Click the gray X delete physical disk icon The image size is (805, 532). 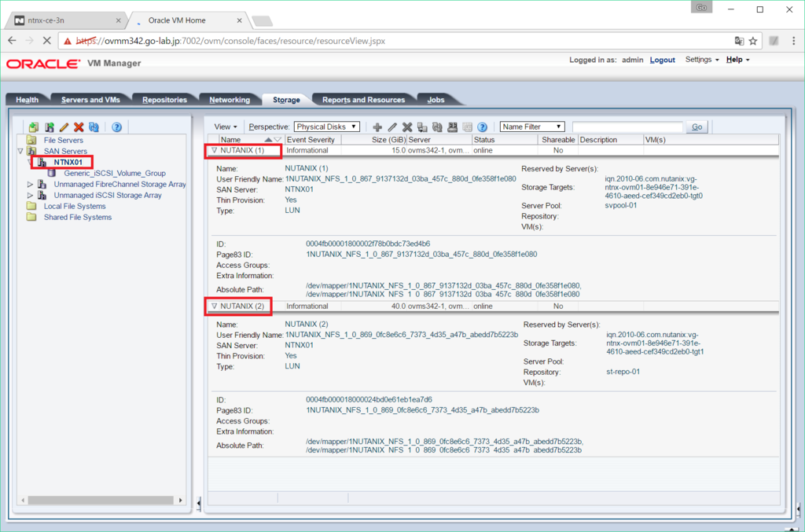[407, 127]
